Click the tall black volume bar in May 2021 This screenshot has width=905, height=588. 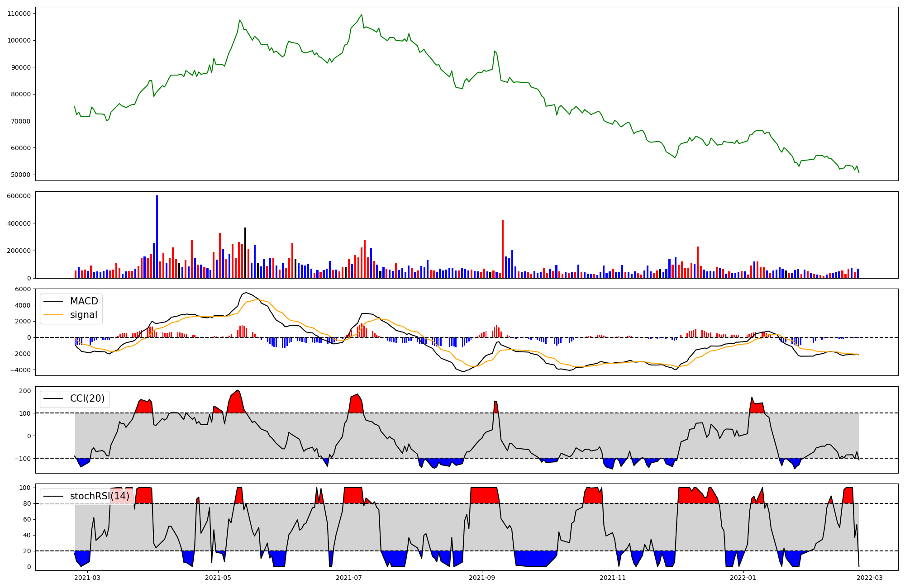(245, 252)
